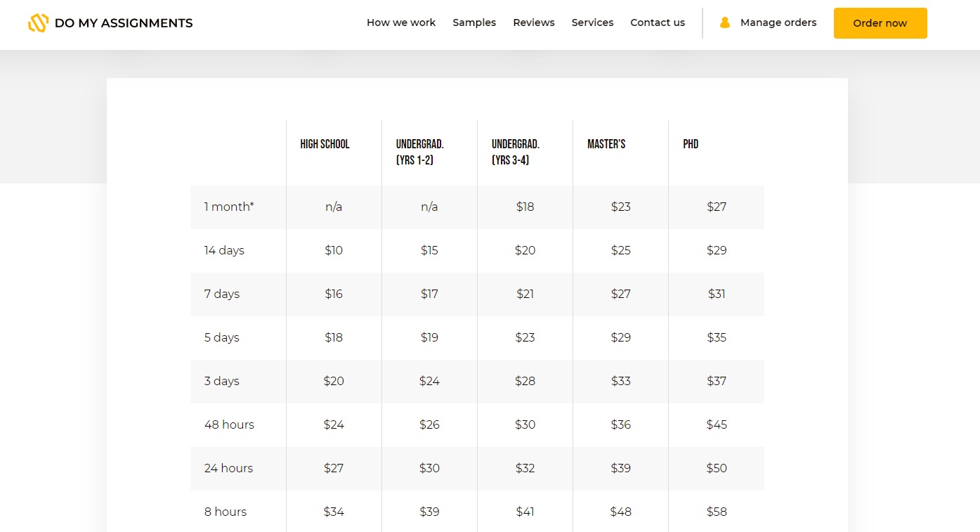Click the 8 hours deadline row label
The width and height of the screenshot is (980, 532).
226,512
